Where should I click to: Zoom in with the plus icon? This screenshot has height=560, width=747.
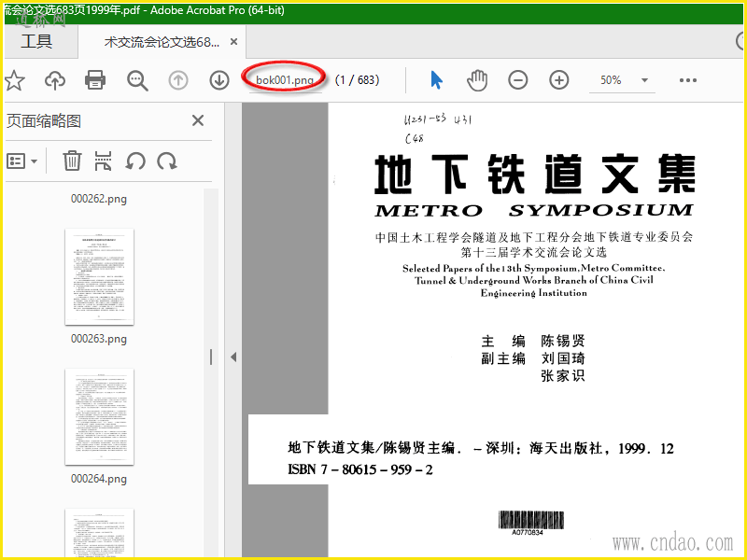pos(558,80)
